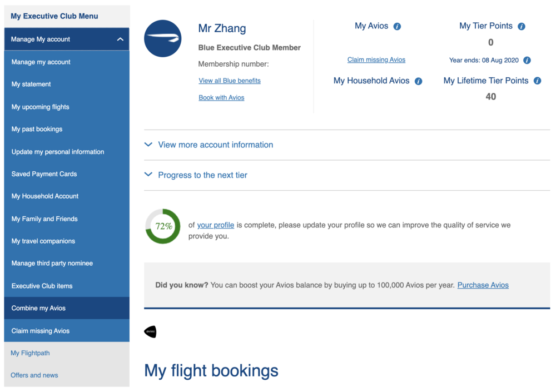
Task: Collapse the Manage My account menu section
Action: click(x=120, y=39)
